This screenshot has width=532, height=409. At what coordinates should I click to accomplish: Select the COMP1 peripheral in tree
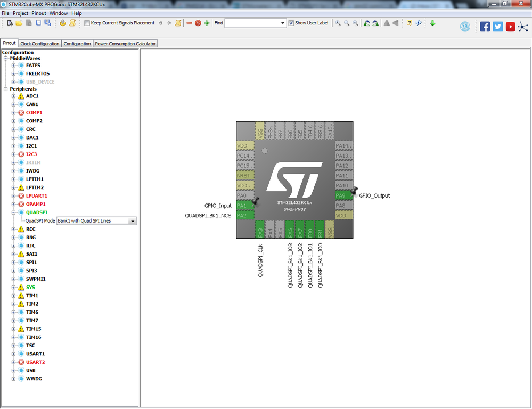tap(34, 113)
